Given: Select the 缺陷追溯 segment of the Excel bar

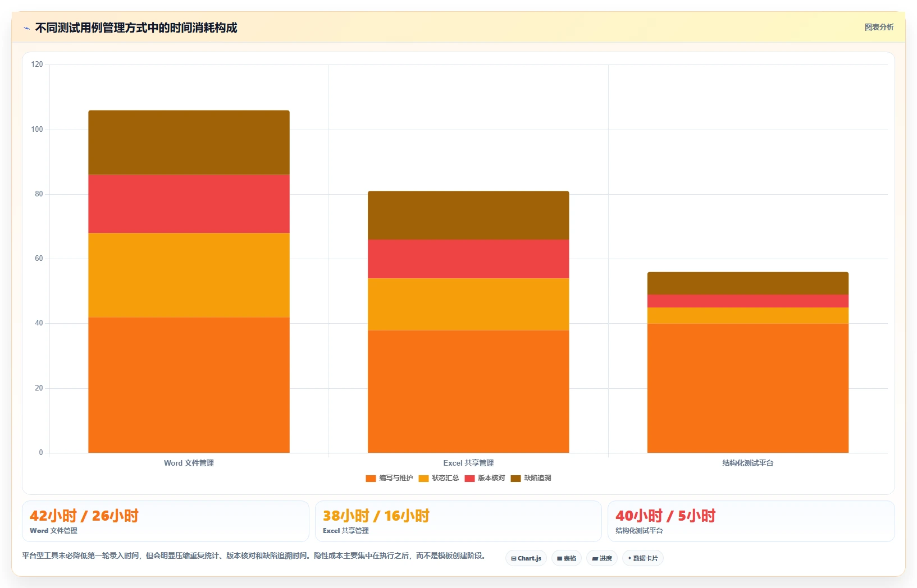Looking at the screenshot, I should [468, 215].
